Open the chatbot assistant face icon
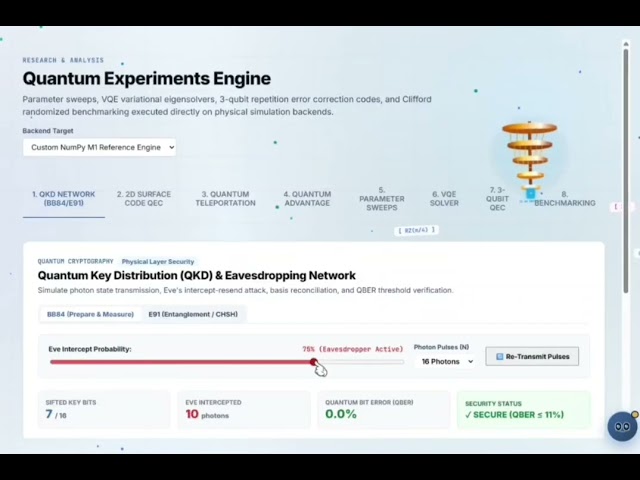The image size is (640, 480). 622,426
